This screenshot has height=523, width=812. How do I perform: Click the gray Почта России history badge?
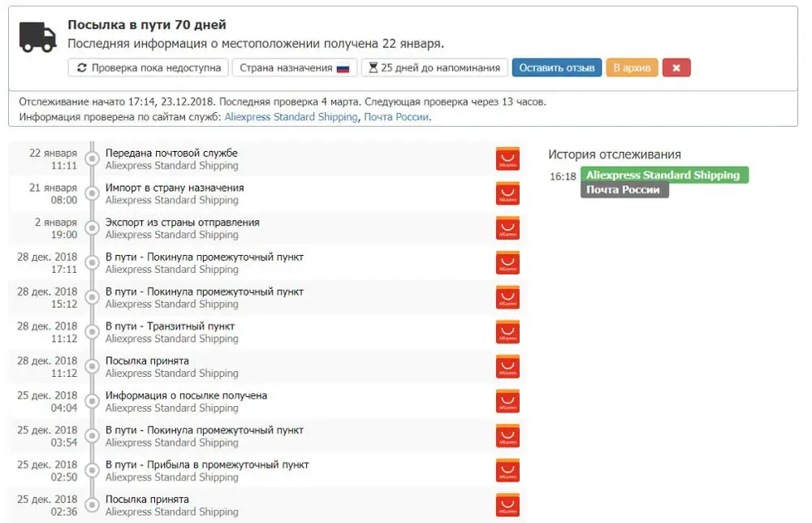click(624, 190)
